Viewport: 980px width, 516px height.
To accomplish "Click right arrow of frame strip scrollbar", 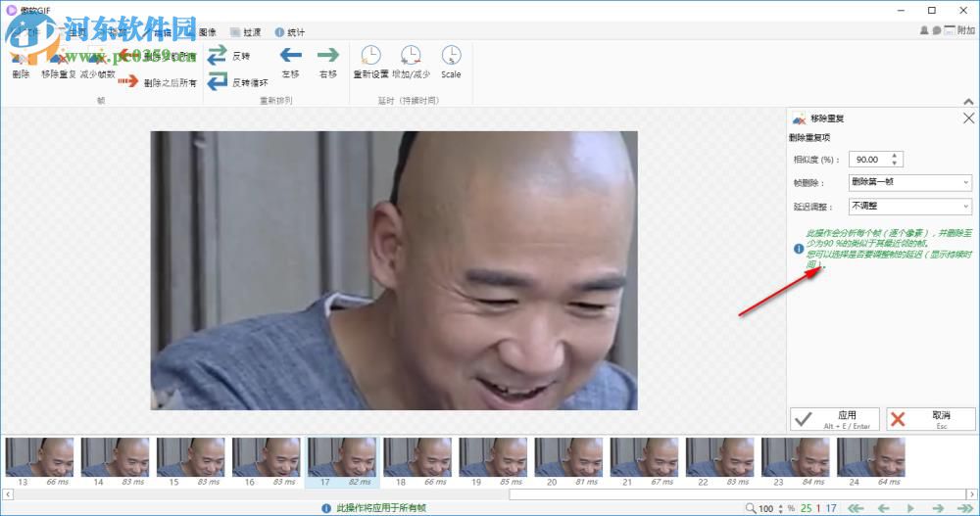I will [x=972, y=494].
